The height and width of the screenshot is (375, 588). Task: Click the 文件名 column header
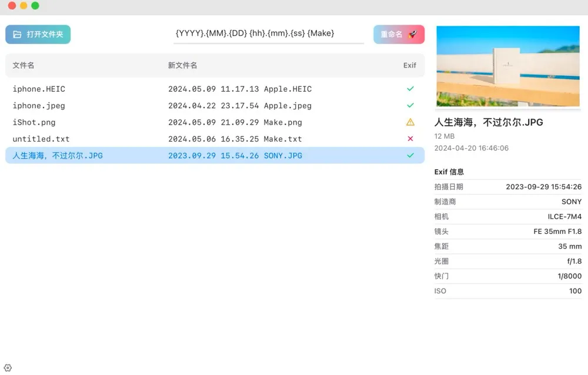(24, 65)
